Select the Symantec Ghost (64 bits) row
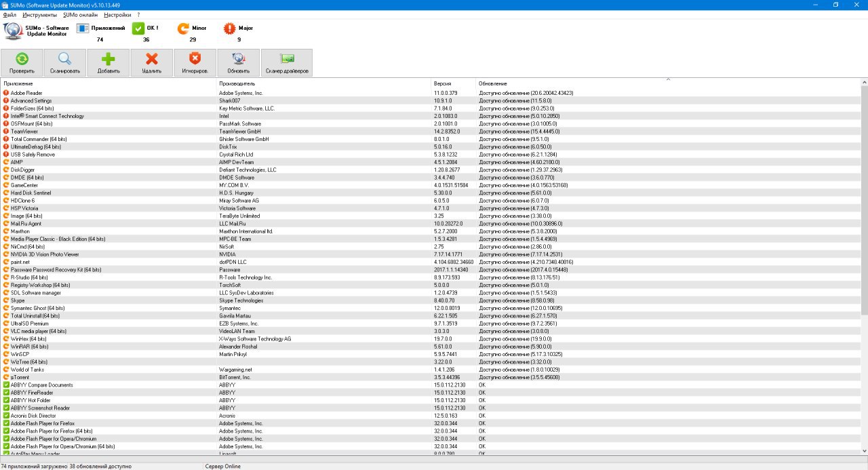 (431, 308)
